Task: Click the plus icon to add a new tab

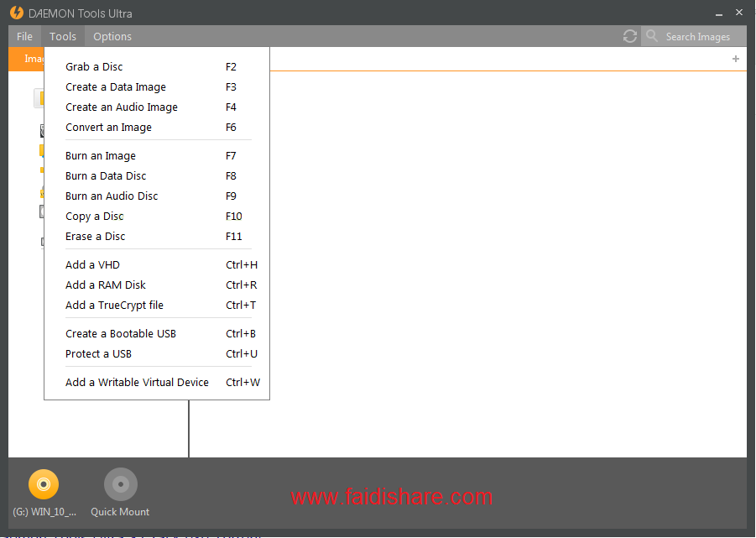Action: [735, 59]
